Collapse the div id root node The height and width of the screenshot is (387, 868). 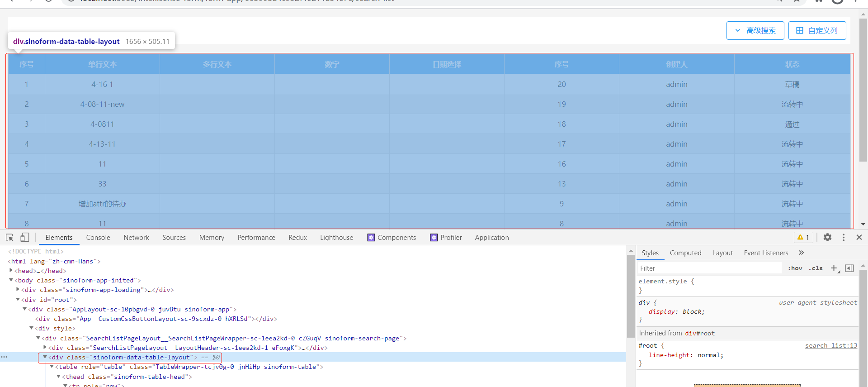point(18,299)
